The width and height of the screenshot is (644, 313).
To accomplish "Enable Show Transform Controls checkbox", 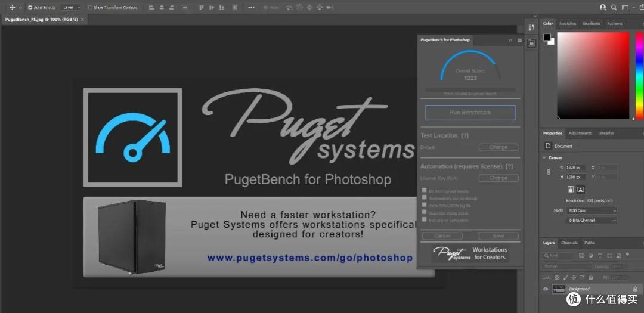I will [90, 7].
